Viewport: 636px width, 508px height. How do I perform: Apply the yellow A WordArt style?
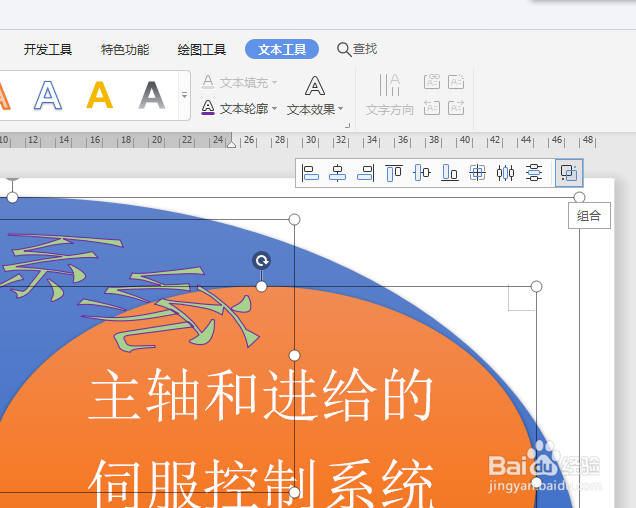pos(99,95)
